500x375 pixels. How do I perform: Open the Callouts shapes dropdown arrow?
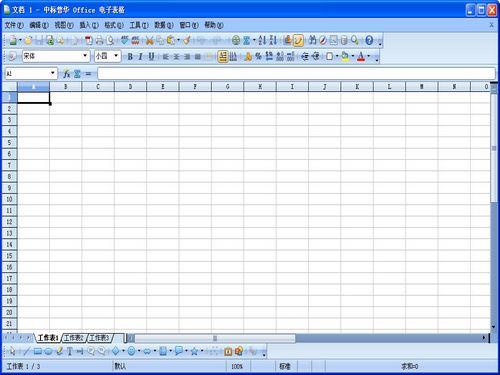coord(186,351)
